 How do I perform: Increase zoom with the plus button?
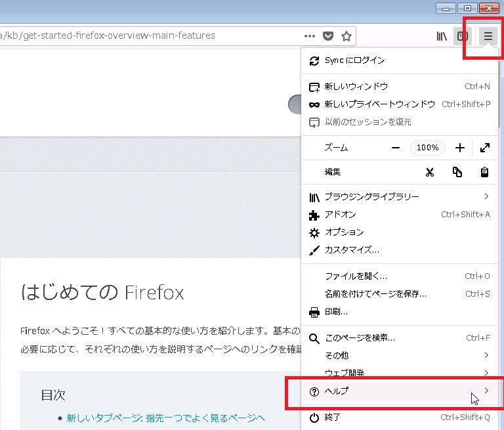(460, 148)
